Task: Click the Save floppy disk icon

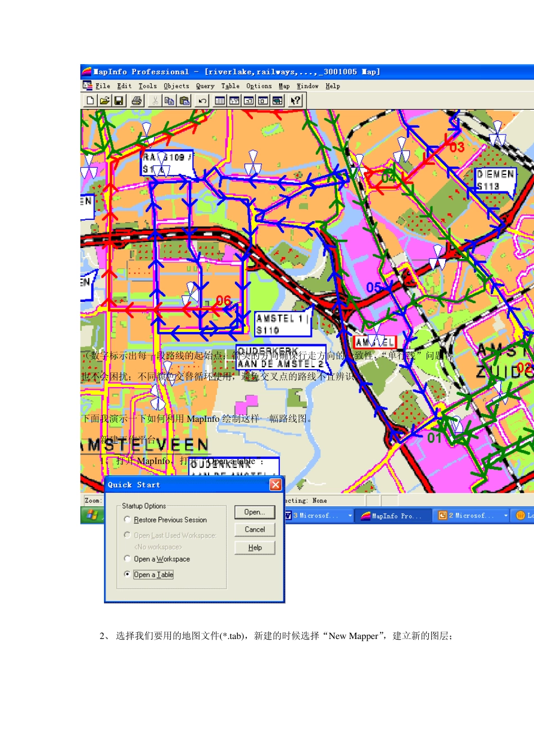Action: click(x=119, y=101)
